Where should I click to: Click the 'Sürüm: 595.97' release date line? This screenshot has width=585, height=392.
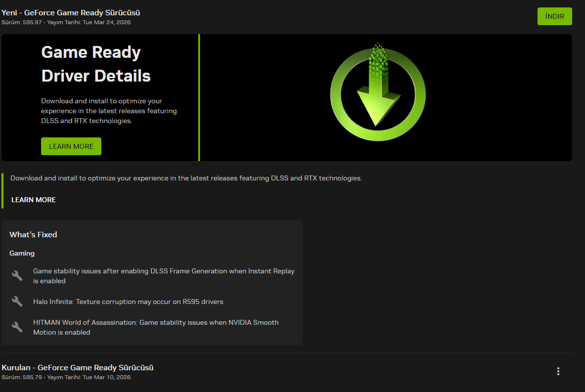(x=66, y=22)
